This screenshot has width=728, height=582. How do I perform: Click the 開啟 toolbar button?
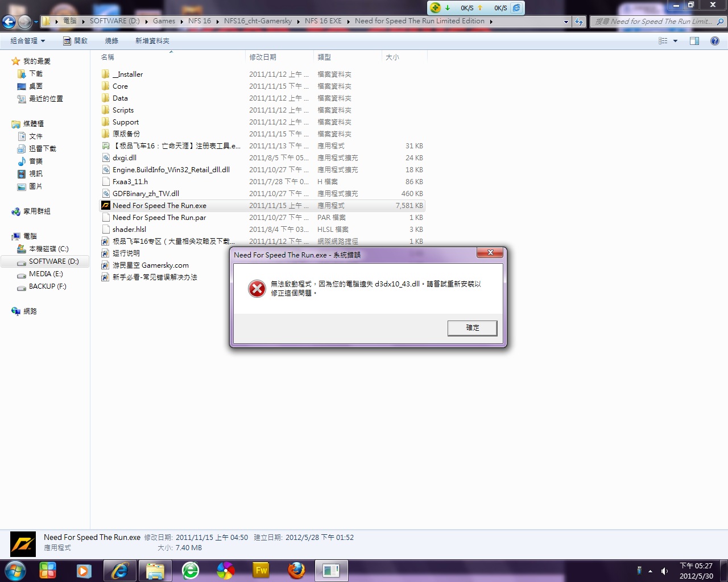[76, 41]
